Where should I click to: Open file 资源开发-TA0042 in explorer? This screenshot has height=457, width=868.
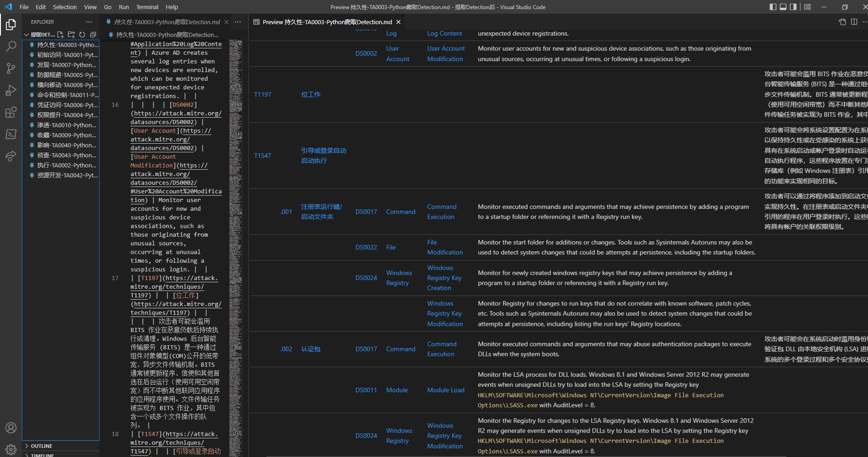coord(61,175)
